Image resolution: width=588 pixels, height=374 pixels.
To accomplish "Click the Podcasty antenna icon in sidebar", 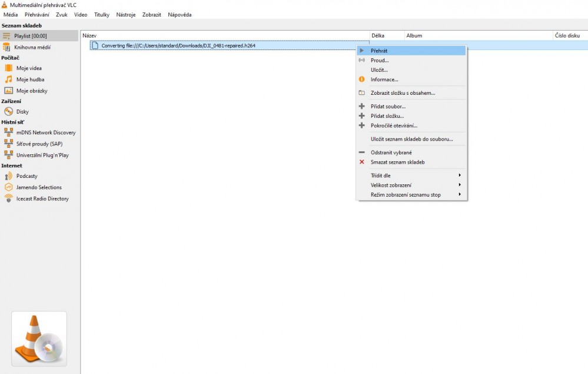I will [8, 176].
